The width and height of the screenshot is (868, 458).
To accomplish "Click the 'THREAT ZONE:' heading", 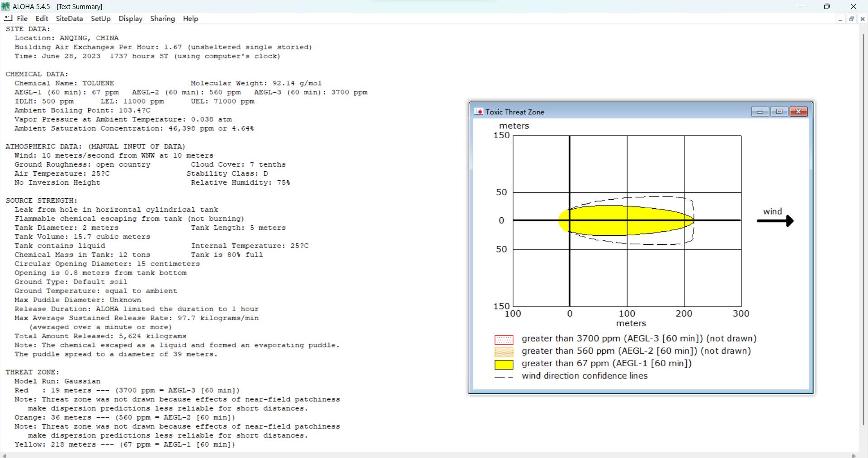I will [x=33, y=372].
